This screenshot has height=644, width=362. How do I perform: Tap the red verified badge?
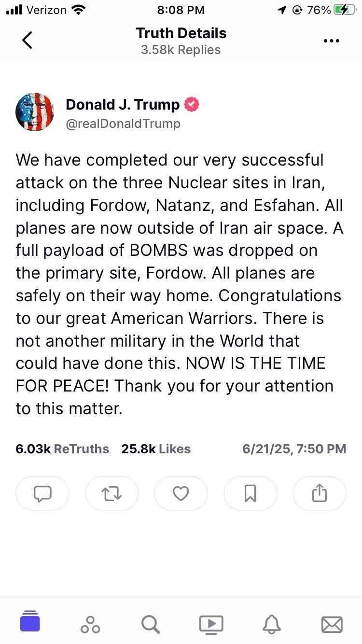pyautogui.click(x=192, y=104)
